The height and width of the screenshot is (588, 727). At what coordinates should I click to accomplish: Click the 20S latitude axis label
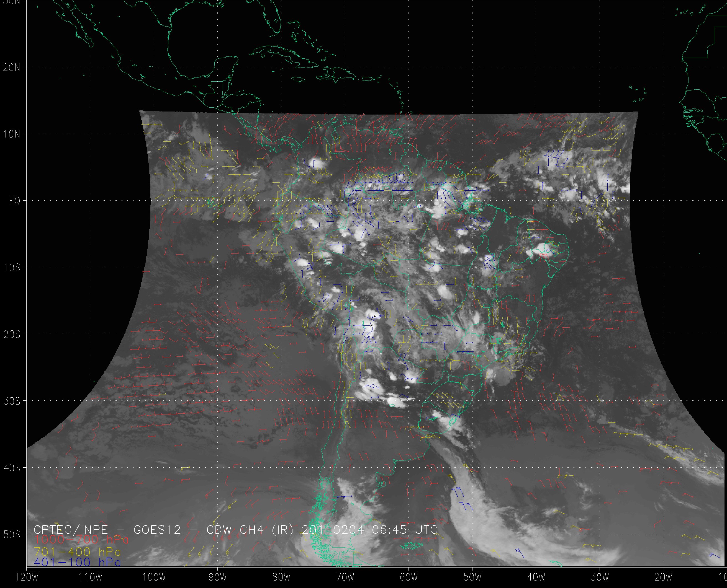coord(12,334)
